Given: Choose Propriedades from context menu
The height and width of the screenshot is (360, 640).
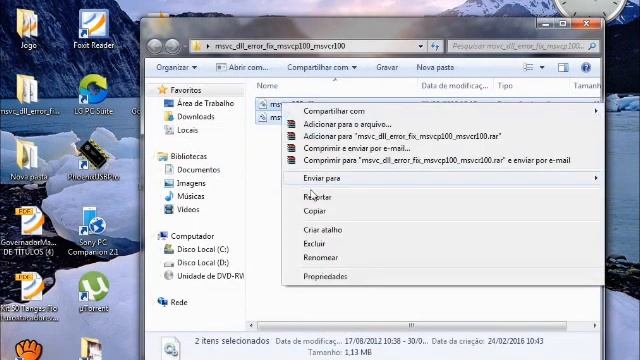Looking at the screenshot, I should click(x=325, y=277).
